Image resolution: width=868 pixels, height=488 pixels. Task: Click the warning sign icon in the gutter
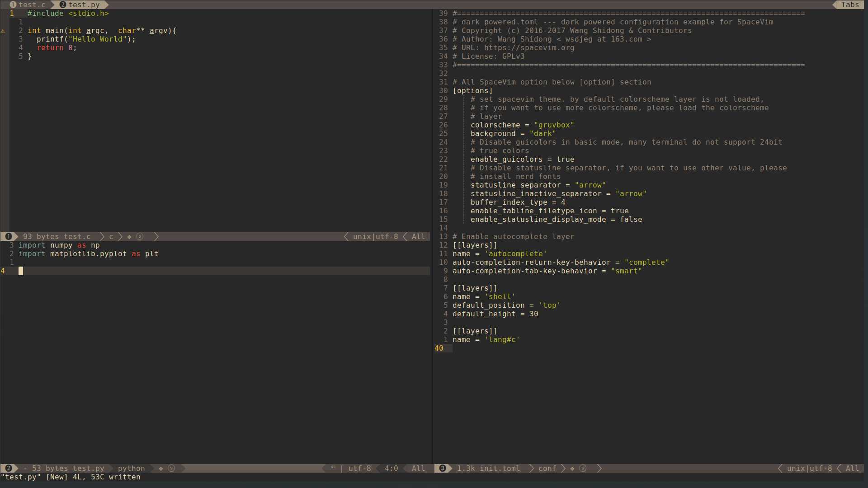pyautogui.click(x=3, y=31)
